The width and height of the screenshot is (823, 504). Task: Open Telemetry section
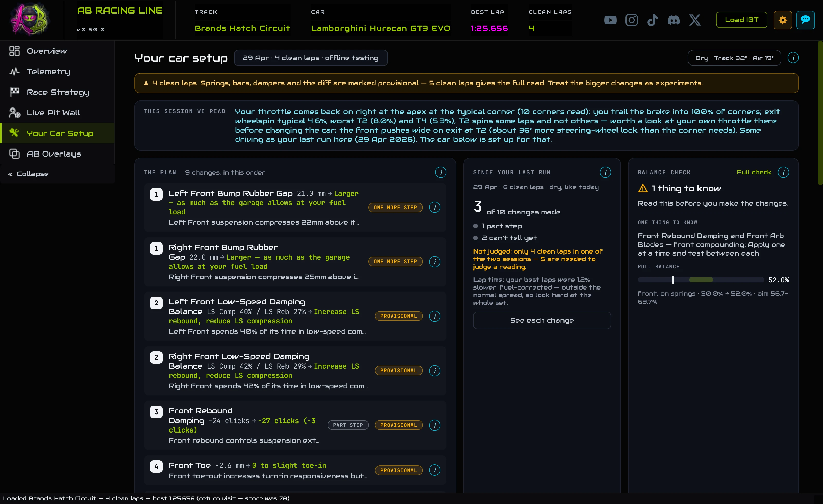[x=57, y=71]
